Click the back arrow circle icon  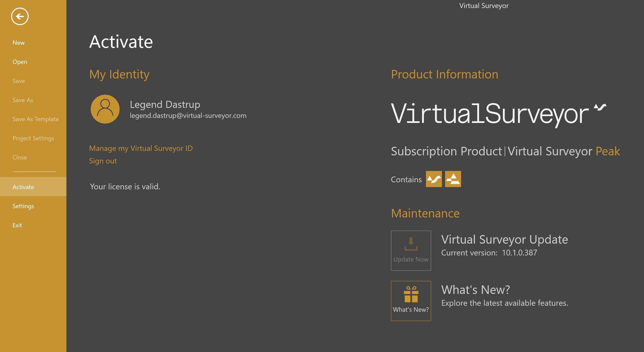(20, 16)
